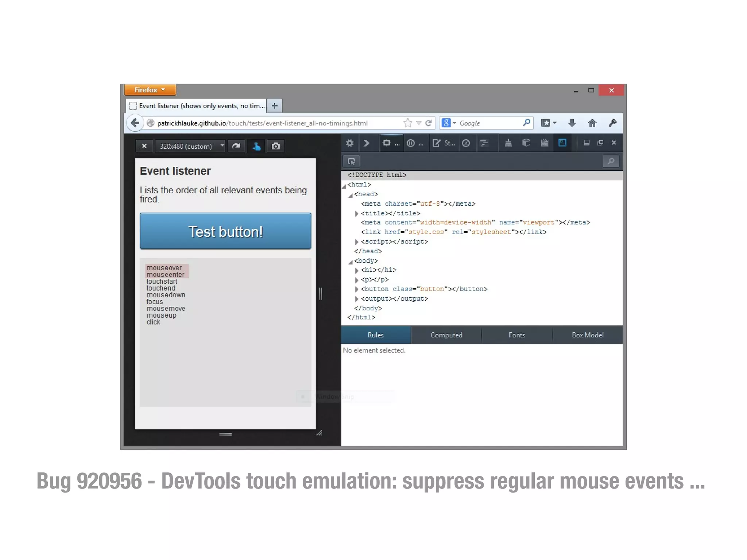Go back with the back arrow

135,123
